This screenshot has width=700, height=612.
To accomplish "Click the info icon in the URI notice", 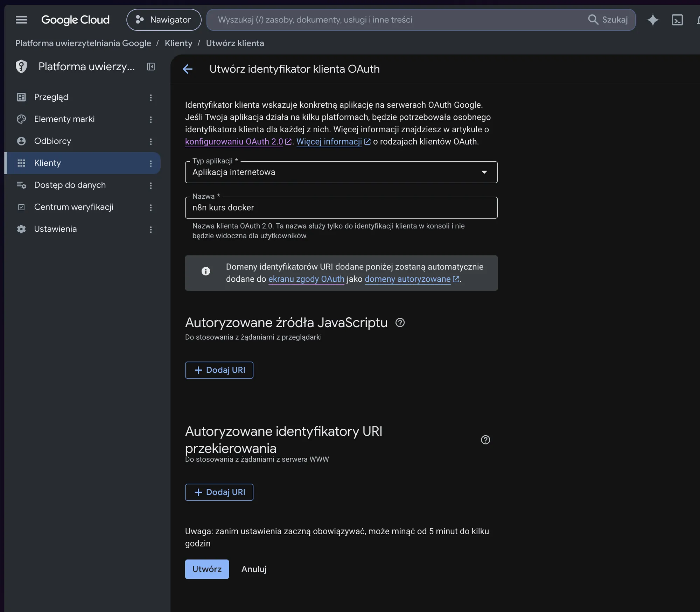I will pos(206,271).
